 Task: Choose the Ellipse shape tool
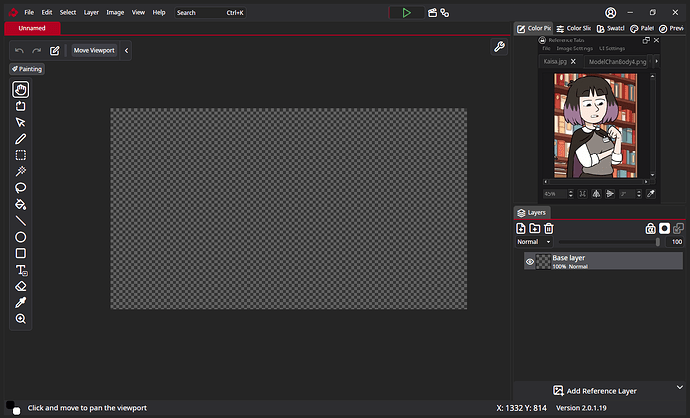click(x=20, y=237)
